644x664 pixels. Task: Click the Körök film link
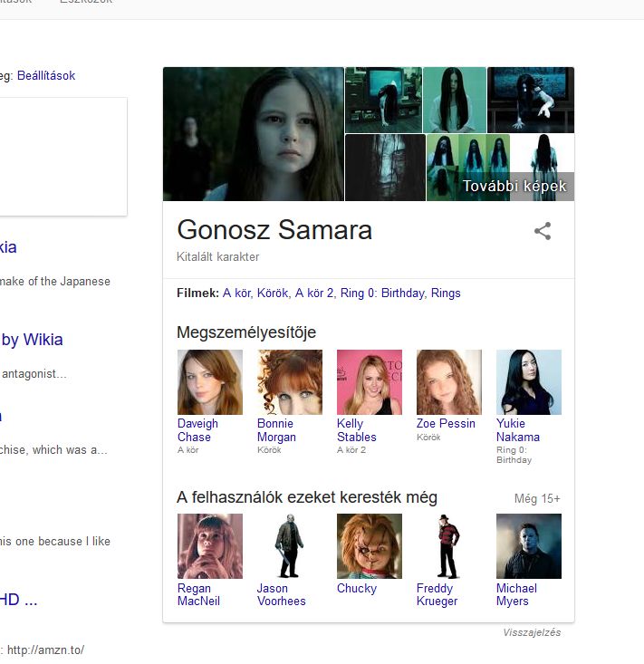click(273, 293)
